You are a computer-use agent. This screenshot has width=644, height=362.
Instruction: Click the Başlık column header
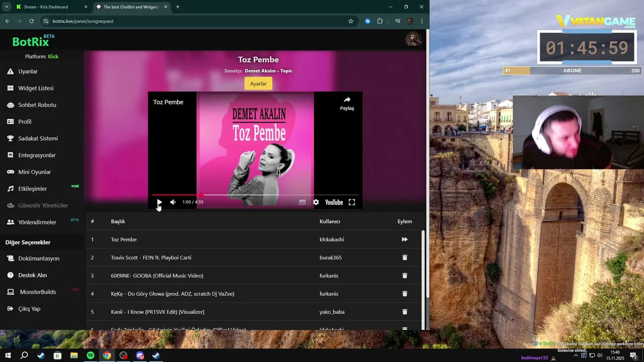118,221
